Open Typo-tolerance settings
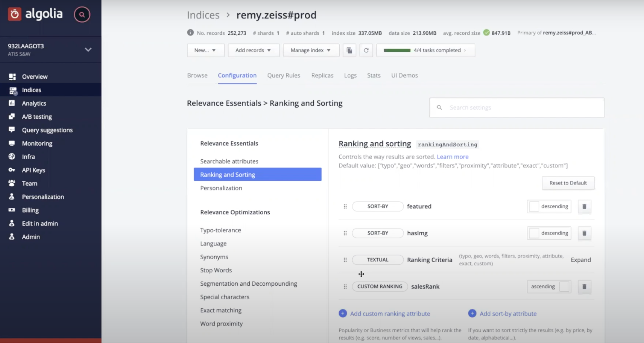 (x=220, y=230)
